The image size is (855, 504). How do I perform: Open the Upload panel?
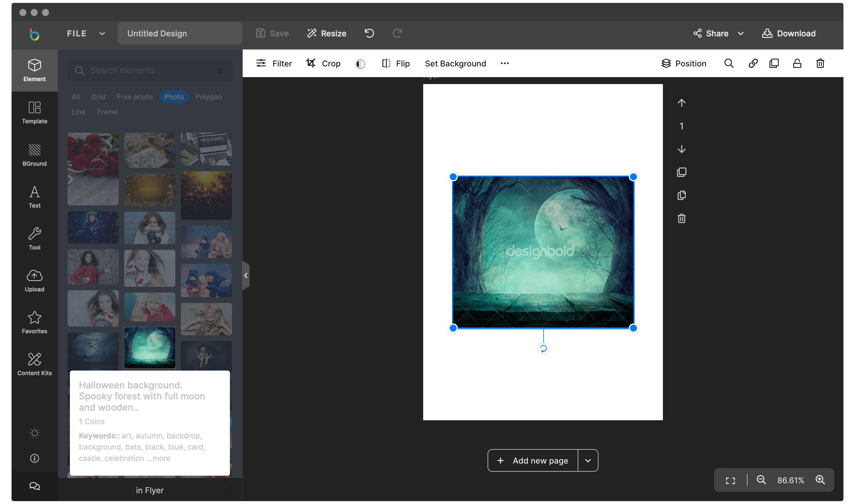pyautogui.click(x=35, y=281)
